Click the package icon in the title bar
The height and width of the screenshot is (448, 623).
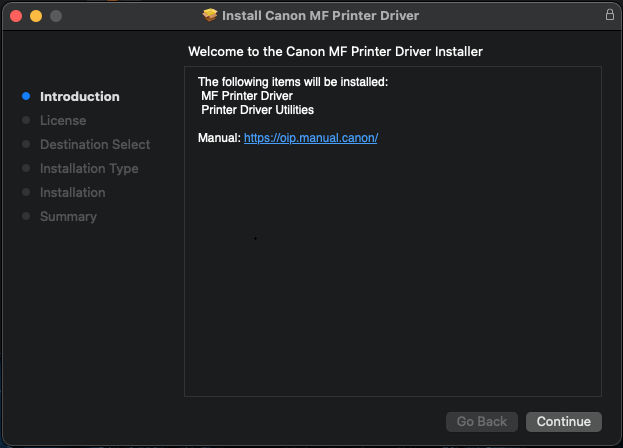[209, 15]
